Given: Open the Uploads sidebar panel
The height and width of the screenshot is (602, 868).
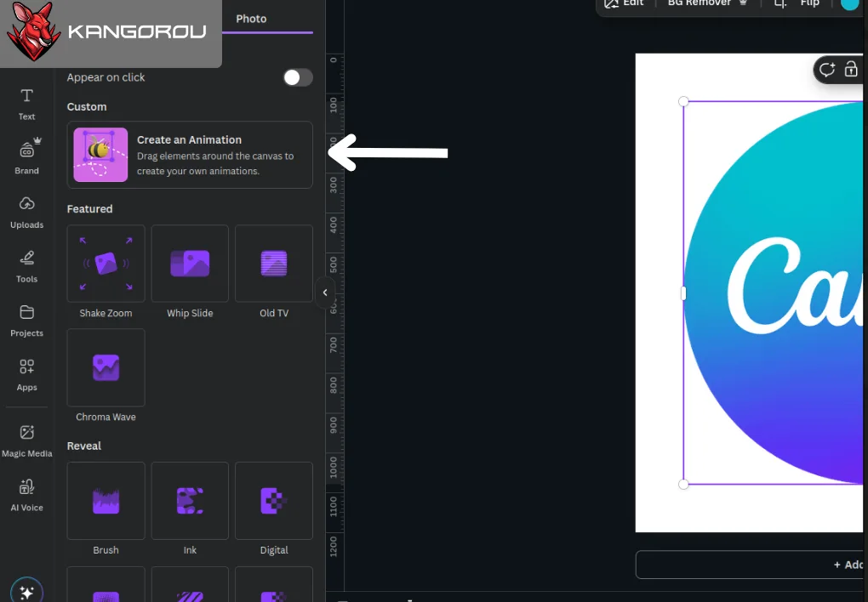Looking at the screenshot, I should (26, 212).
